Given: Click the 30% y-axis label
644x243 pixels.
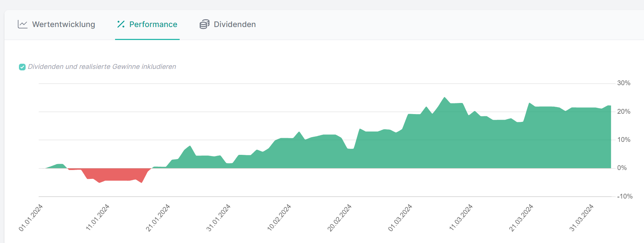Looking at the screenshot, I should tap(624, 83).
